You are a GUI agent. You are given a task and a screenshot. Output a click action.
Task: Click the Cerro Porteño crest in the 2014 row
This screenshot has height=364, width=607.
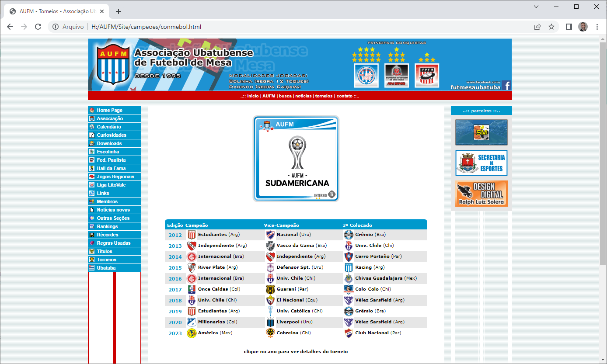(349, 257)
